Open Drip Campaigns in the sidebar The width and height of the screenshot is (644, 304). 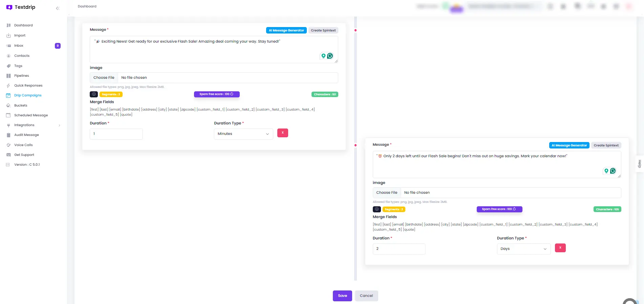[x=28, y=95]
